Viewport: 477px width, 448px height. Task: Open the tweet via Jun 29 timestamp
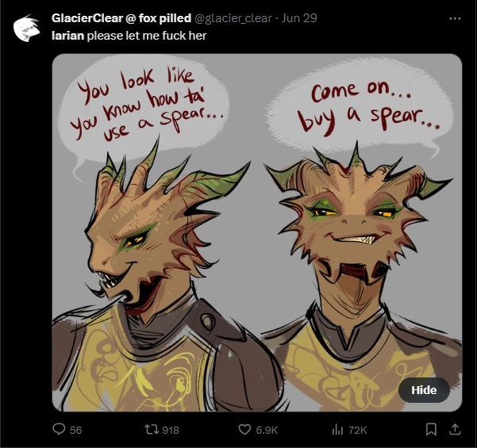click(x=299, y=18)
